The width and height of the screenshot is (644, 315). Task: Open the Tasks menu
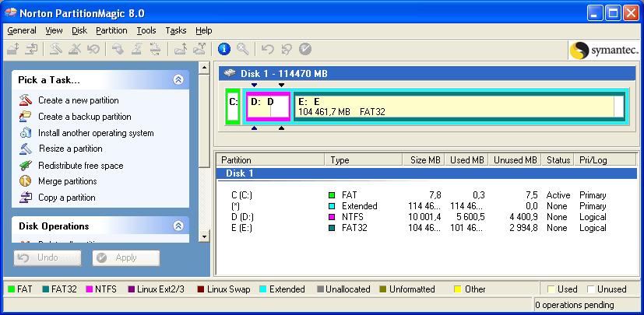[176, 30]
